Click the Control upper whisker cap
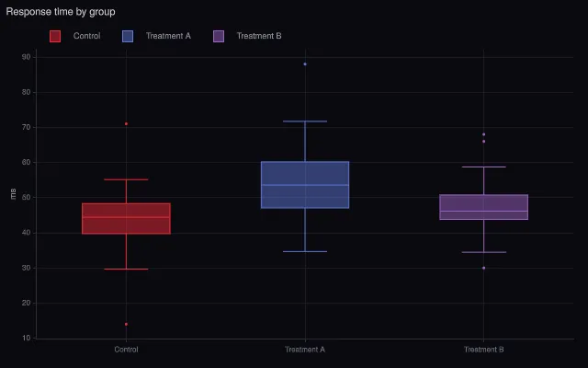Viewport: 588px width, 368px height. pos(127,179)
